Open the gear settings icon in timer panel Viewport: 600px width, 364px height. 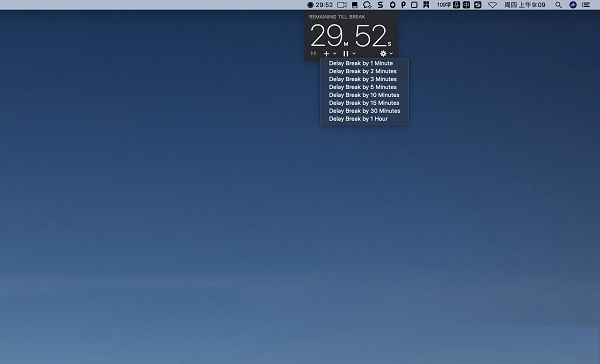[x=383, y=54]
